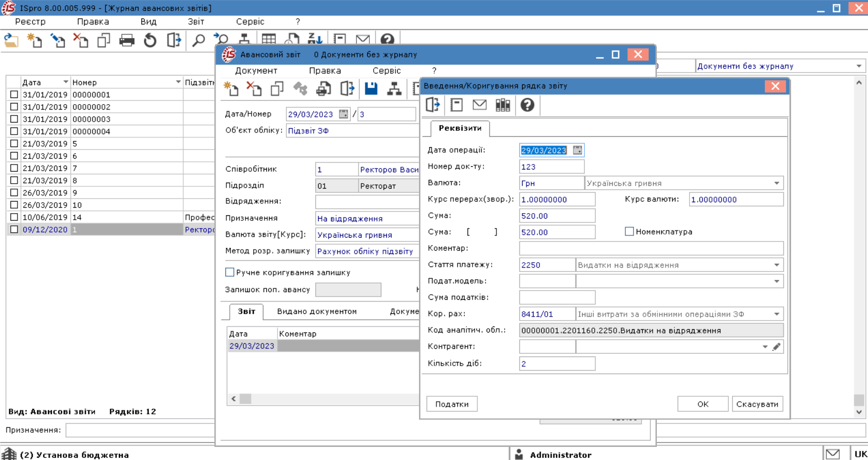The height and width of the screenshot is (460, 868).
Task: Click Номер док-ту field containing 123
Action: 552,167
